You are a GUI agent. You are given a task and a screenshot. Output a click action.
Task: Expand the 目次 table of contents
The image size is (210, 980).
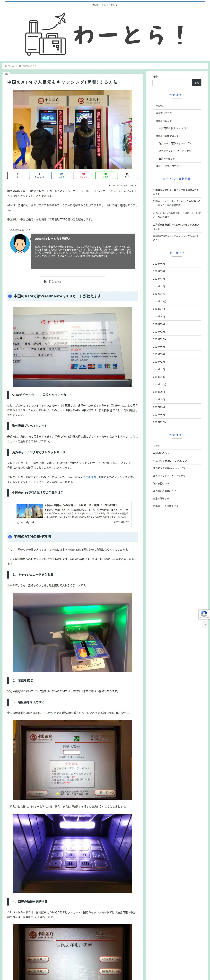point(72,282)
